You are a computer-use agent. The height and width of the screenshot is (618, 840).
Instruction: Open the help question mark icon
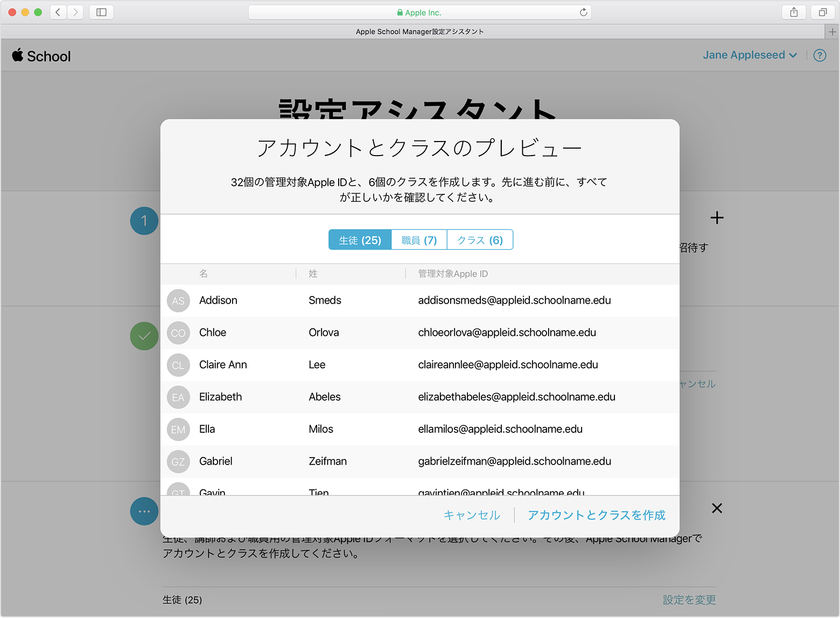pos(820,55)
